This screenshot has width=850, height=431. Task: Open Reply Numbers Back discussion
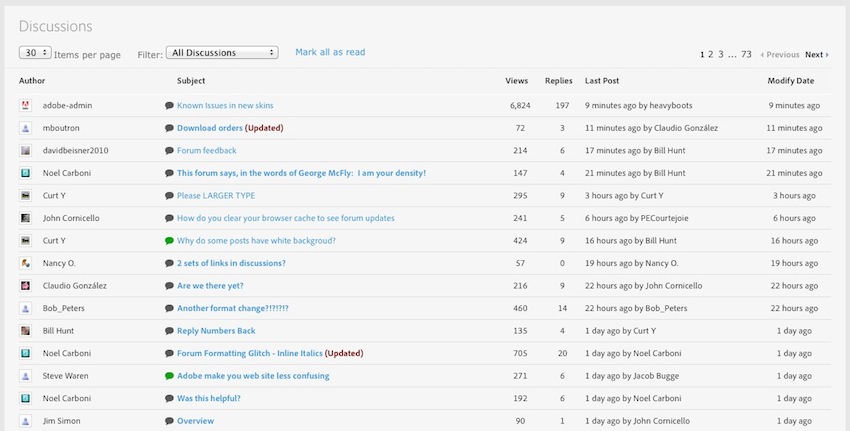(x=216, y=331)
